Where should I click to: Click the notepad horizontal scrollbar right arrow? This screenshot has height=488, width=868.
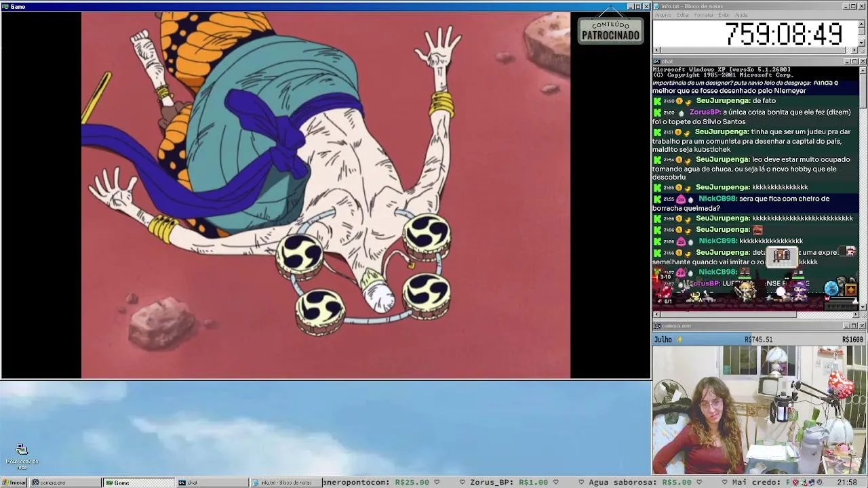(x=855, y=50)
